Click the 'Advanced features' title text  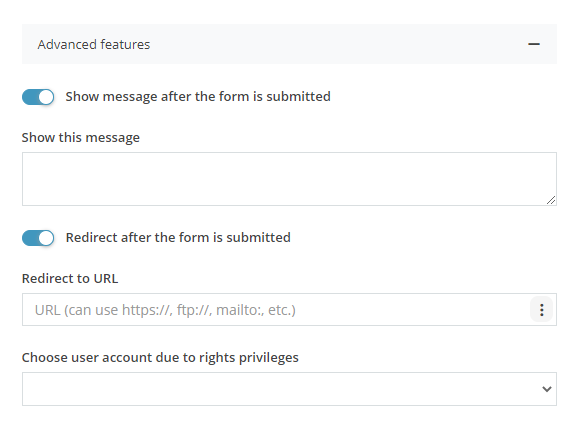(x=94, y=45)
